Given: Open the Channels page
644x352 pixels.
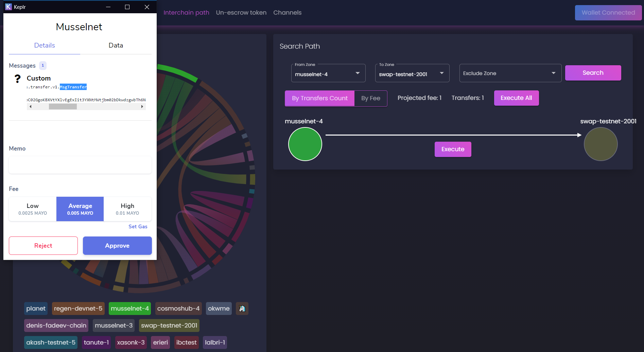Looking at the screenshot, I should click(288, 13).
